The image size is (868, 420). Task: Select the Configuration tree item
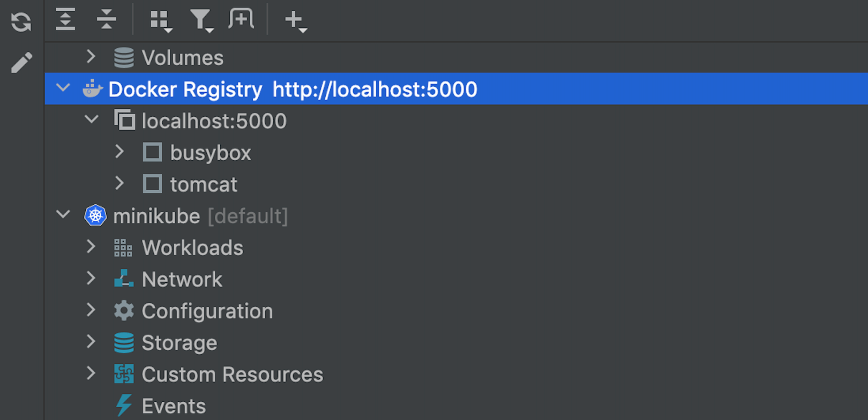click(x=207, y=311)
